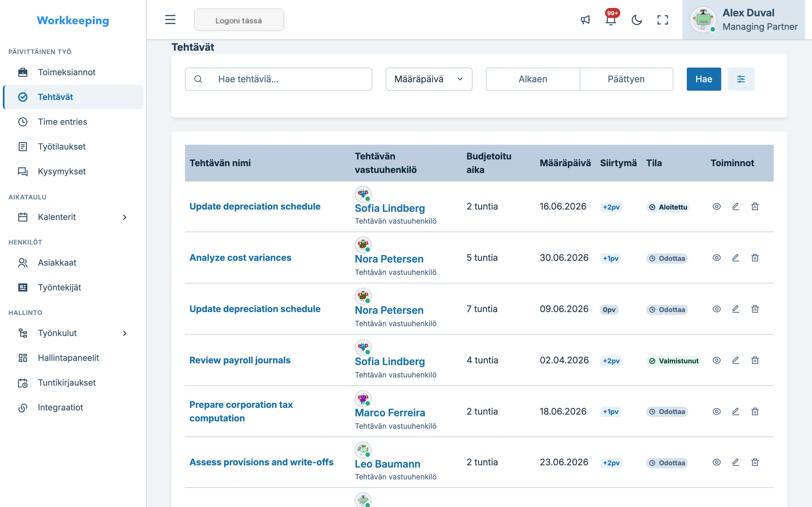This screenshot has height=507, width=812.
Task: Enter fullscreen mode via corner-brackets icon
Action: (x=662, y=20)
